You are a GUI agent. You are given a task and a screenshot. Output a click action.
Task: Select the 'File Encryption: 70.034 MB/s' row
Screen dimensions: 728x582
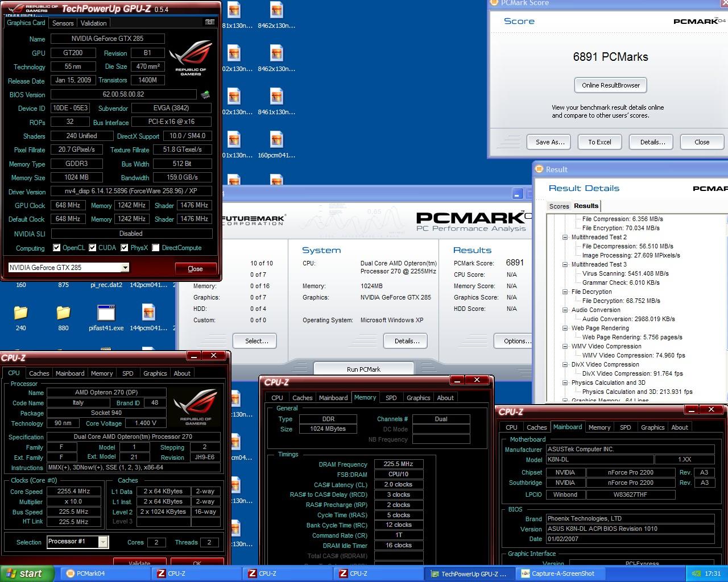click(x=621, y=228)
